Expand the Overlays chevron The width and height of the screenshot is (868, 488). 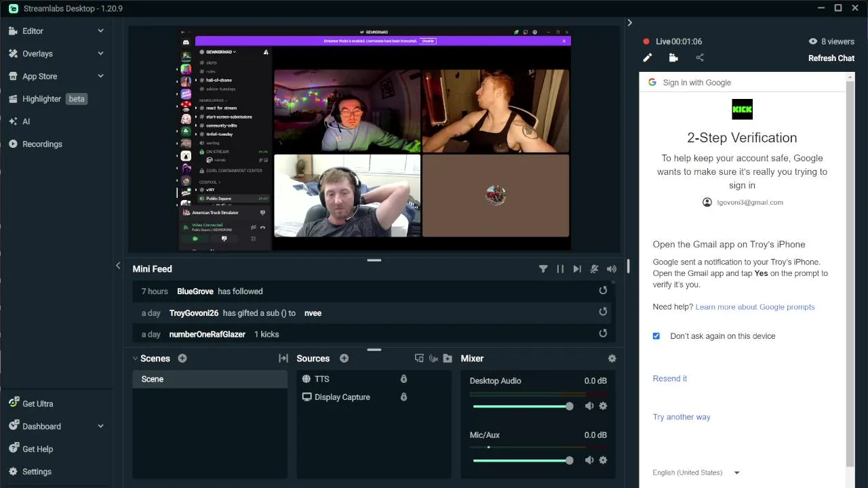(x=100, y=54)
